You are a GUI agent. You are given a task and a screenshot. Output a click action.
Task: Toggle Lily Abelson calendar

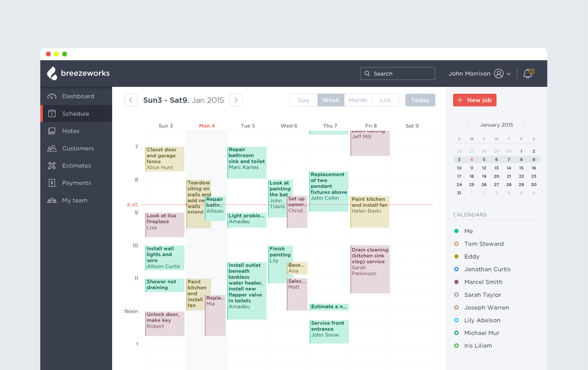tap(456, 320)
